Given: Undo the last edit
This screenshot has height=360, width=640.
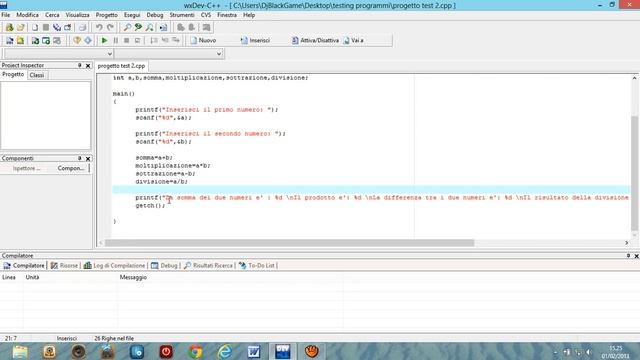Looking at the screenshot, I should tap(99, 27).
